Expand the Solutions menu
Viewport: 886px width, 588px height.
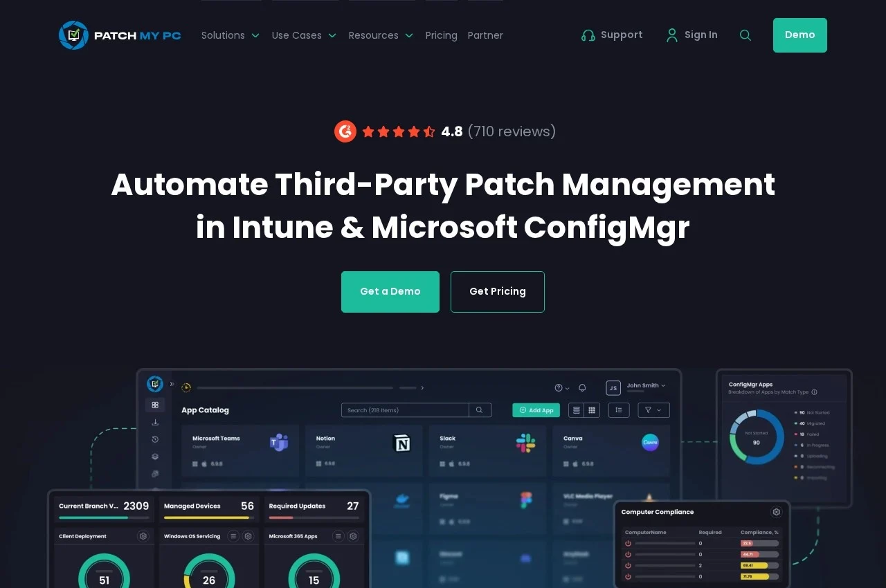pyautogui.click(x=230, y=35)
